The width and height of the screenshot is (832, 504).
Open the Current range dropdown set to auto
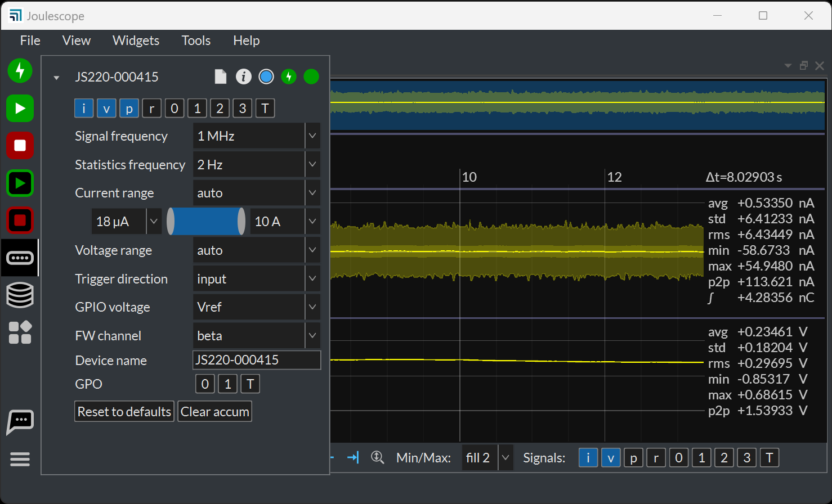pos(257,193)
